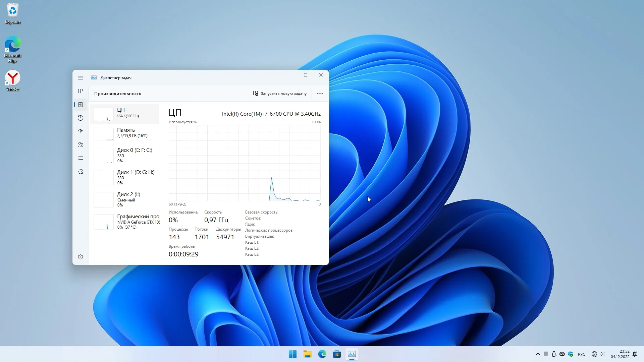Select the ЦП performance item
The width and height of the screenshot is (644, 362).
125,114
